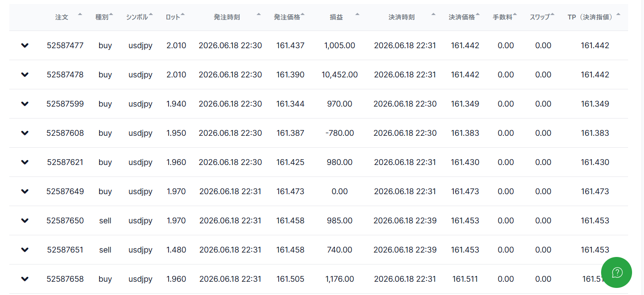Image resolution: width=644 pixels, height=295 pixels.
Task: Click the sort arrow beside TP（決済指値） header
Action: [x=618, y=15]
